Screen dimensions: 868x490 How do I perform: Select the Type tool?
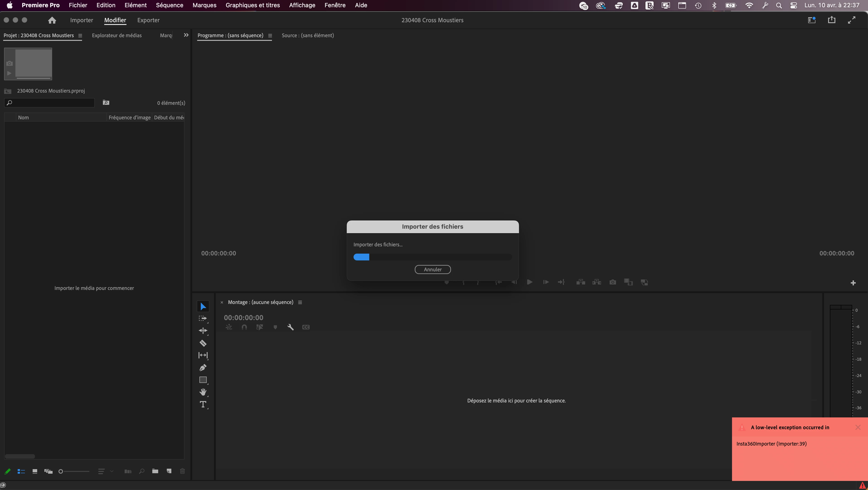(x=203, y=404)
